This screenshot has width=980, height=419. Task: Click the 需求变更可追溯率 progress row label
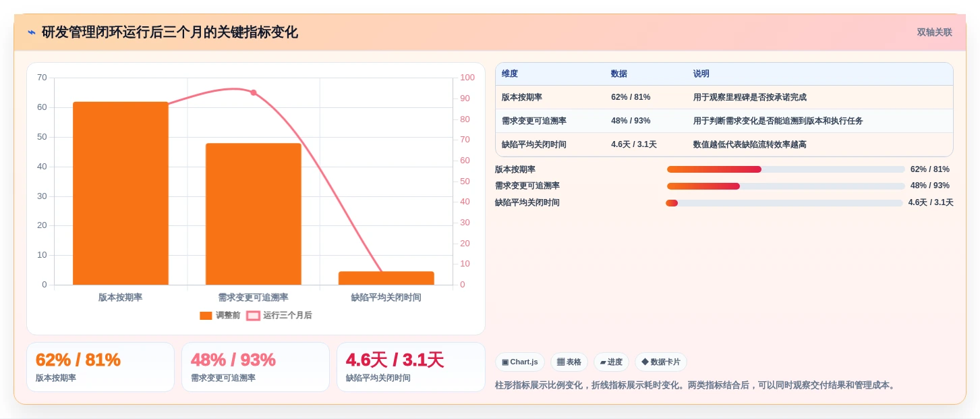(527, 186)
